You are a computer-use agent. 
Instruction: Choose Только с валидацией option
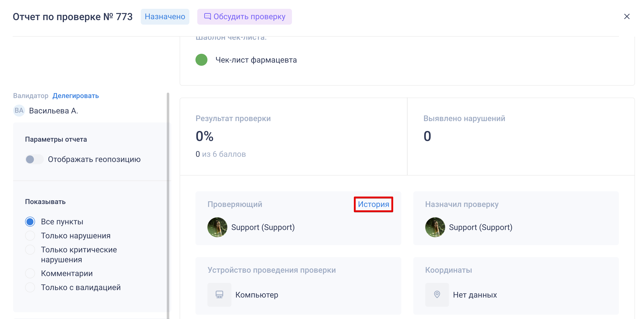click(30, 287)
